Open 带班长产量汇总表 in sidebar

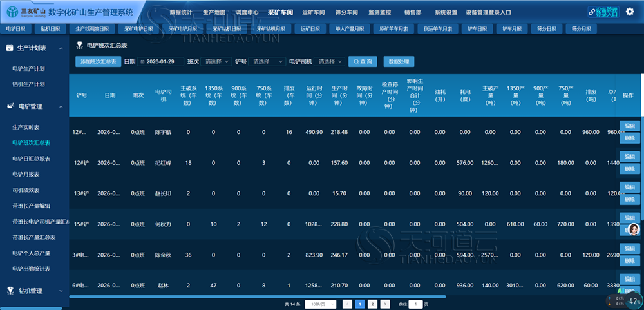coord(34,238)
